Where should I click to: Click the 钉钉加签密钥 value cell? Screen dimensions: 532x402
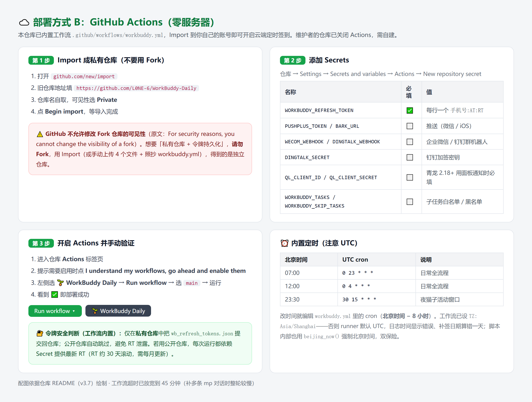[x=462, y=158]
